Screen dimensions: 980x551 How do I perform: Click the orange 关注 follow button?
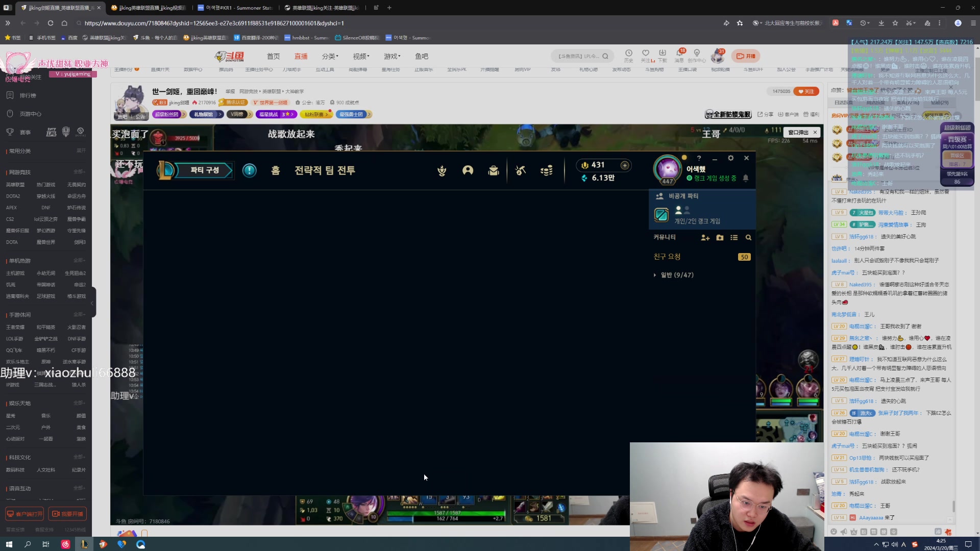click(x=806, y=91)
